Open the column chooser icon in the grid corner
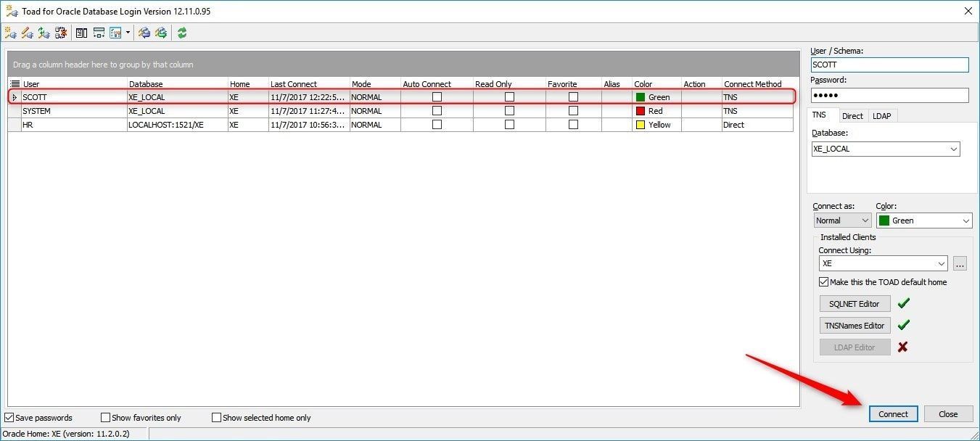 click(15, 84)
